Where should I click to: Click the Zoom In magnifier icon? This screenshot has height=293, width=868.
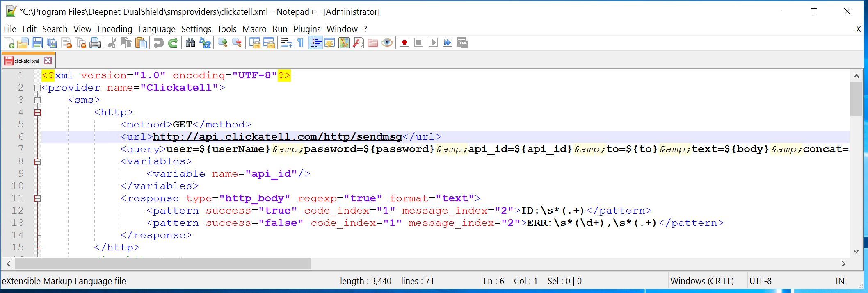click(222, 43)
